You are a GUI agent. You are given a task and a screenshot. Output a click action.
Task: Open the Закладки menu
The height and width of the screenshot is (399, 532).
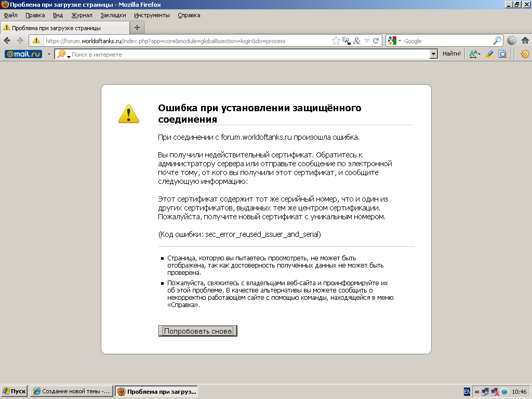coord(113,15)
